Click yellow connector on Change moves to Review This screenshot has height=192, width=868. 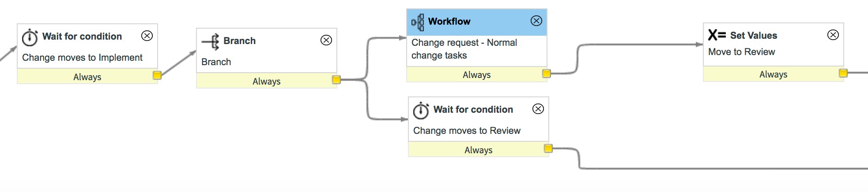(548, 148)
